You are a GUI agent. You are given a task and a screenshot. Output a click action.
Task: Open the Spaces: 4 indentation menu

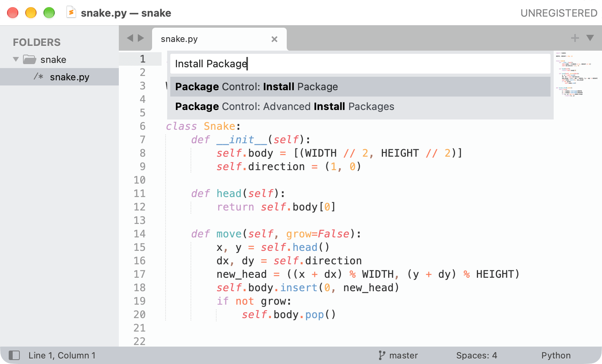476,355
